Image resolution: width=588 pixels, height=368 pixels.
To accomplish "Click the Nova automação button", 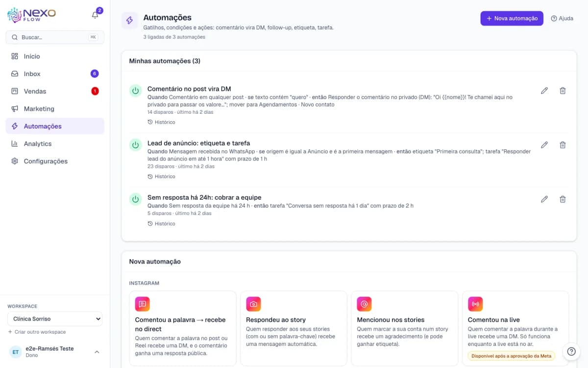I will 512,18.
